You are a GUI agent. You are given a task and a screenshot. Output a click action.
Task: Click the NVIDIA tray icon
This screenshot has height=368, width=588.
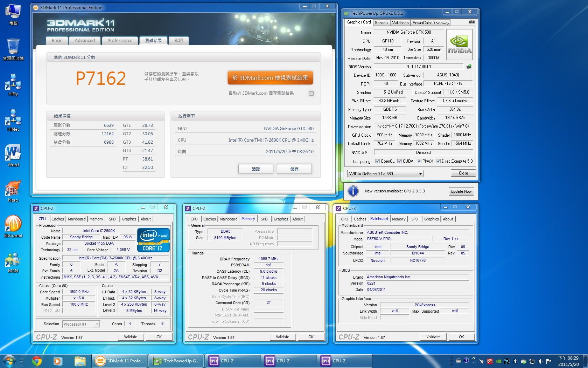point(498,361)
